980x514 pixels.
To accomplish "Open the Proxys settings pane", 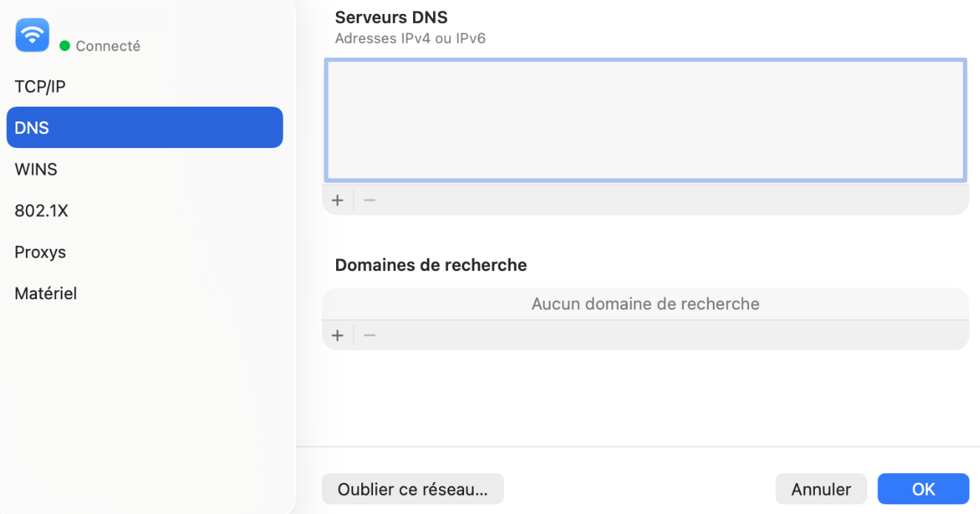I will (x=40, y=252).
